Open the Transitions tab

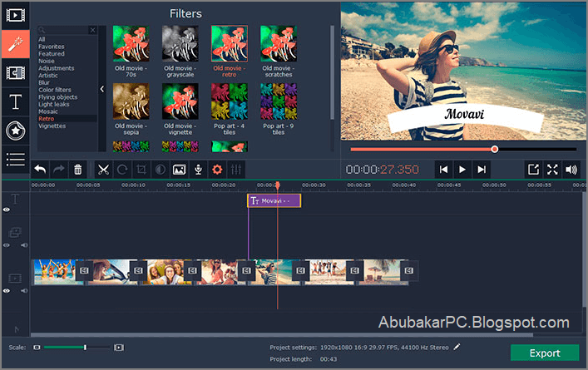(15, 72)
